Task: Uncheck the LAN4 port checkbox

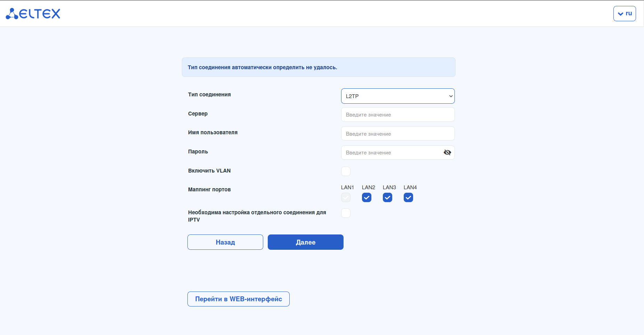Action: [408, 198]
